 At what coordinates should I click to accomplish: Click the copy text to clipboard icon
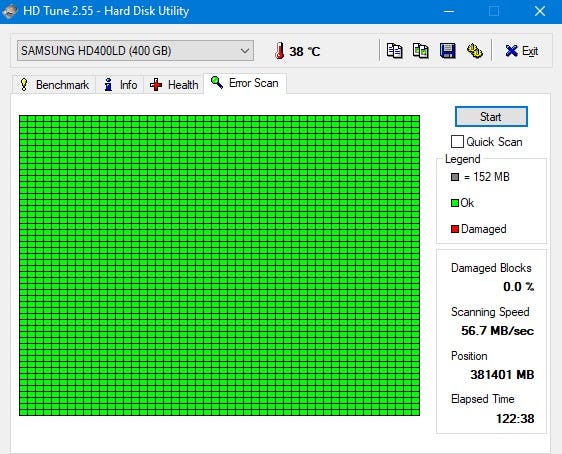[x=394, y=51]
